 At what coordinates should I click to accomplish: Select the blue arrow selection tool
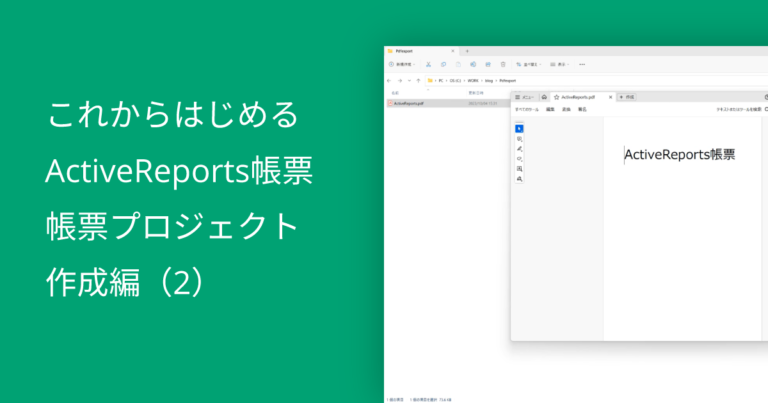(519, 129)
